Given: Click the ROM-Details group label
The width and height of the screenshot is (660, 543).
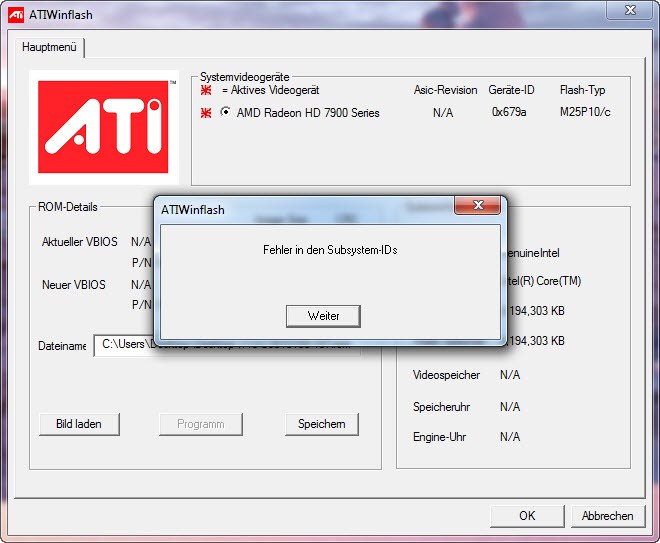Looking at the screenshot, I should pyautogui.click(x=68, y=207).
